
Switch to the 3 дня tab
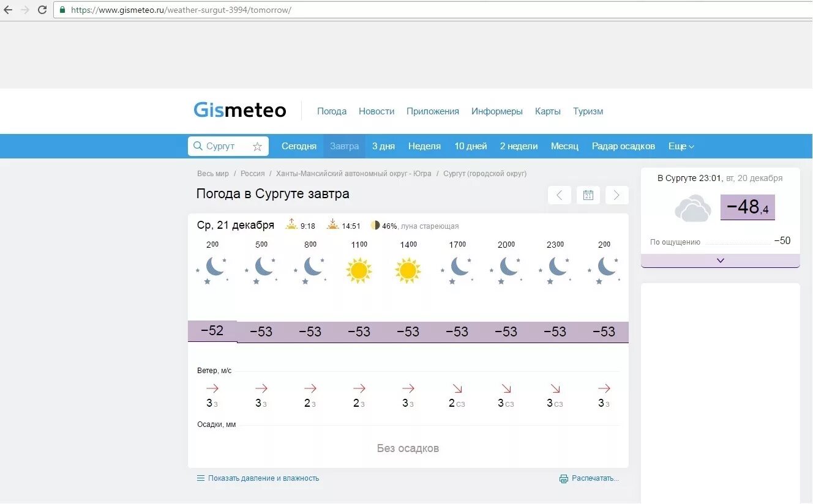(384, 146)
